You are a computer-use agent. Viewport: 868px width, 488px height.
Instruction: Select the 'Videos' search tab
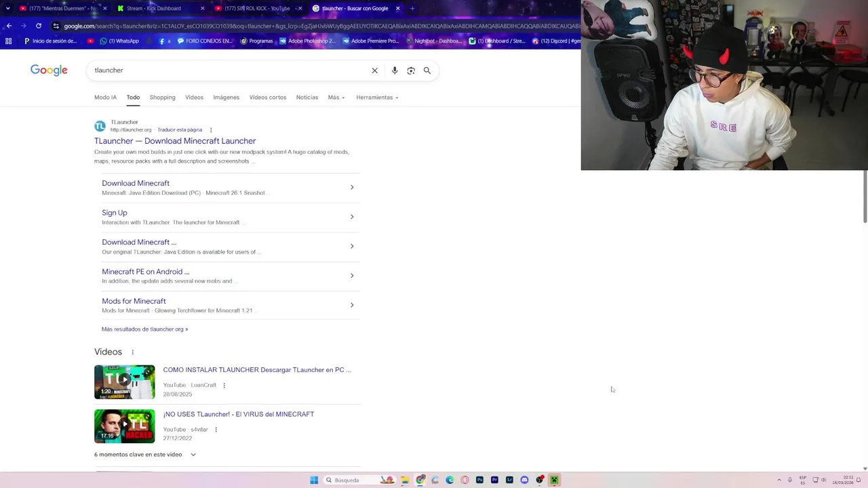[194, 98]
